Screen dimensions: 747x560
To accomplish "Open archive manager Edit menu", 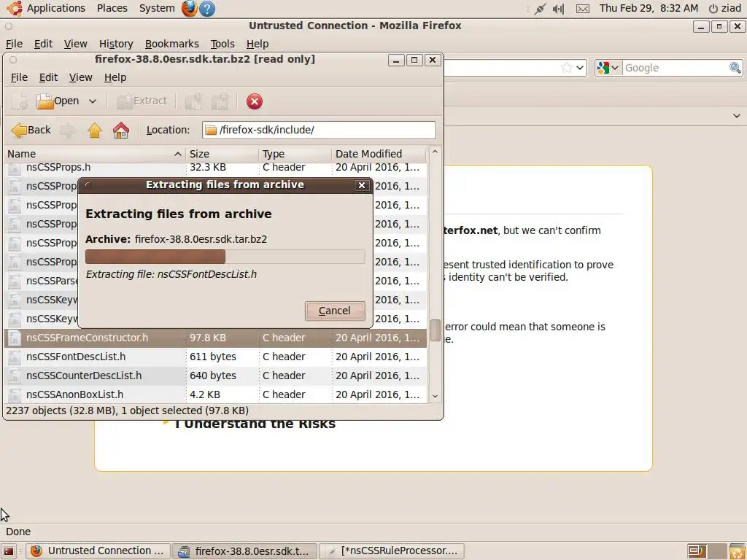I will coord(48,77).
